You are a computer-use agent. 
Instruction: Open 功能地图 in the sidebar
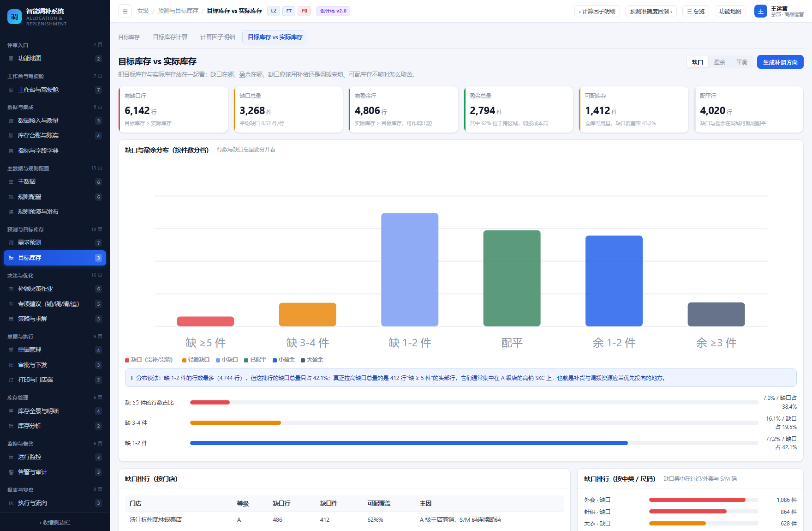[55, 59]
